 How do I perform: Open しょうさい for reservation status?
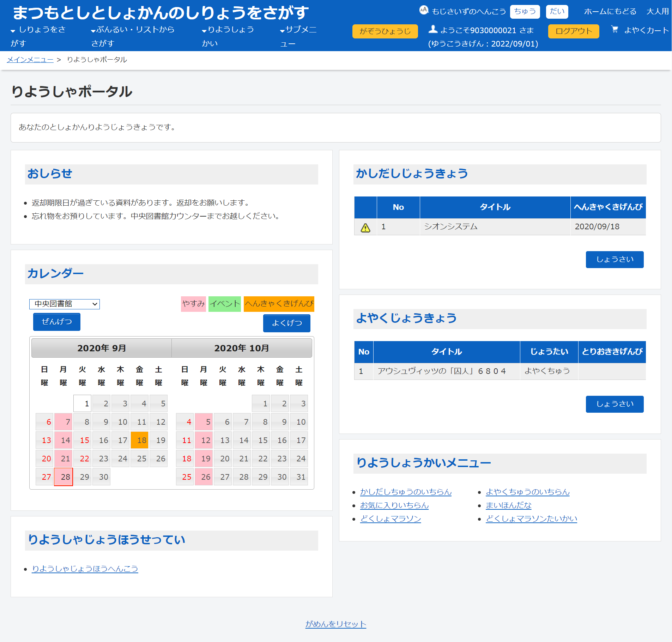click(615, 404)
